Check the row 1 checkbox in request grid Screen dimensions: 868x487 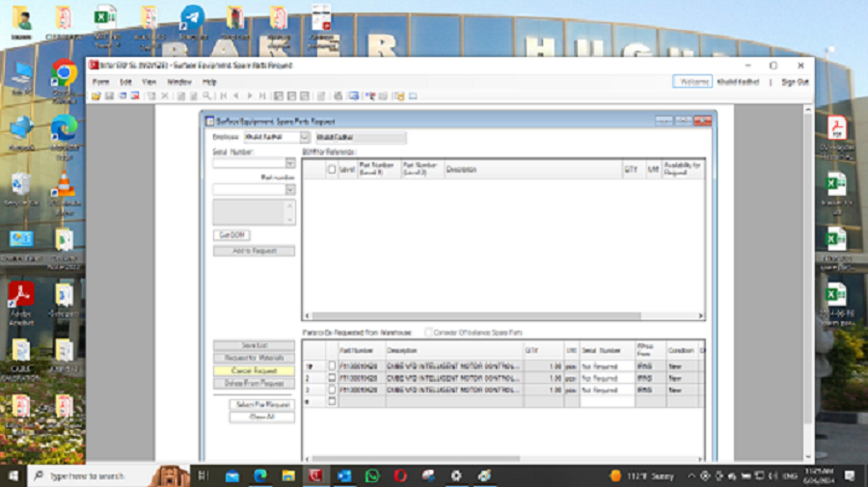tap(332, 365)
